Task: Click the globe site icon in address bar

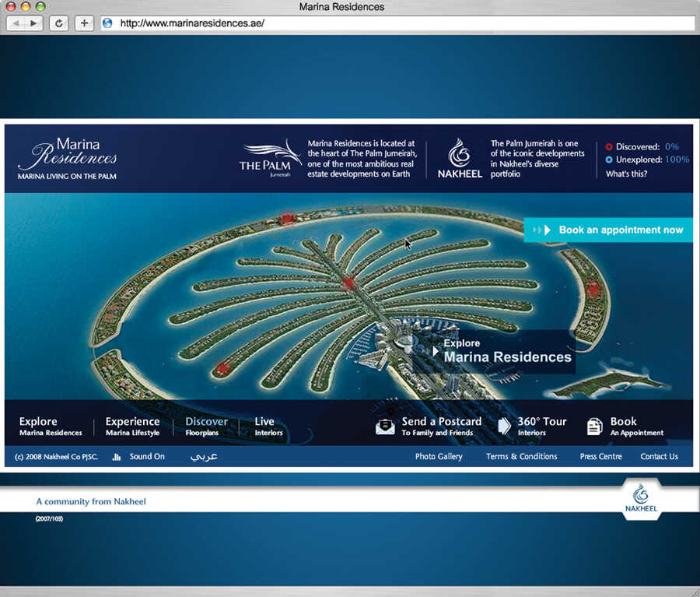Action: click(x=107, y=23)
